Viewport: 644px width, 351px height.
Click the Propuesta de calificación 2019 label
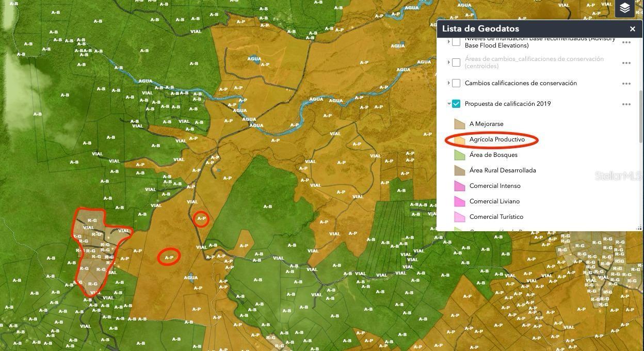point(507,104)
